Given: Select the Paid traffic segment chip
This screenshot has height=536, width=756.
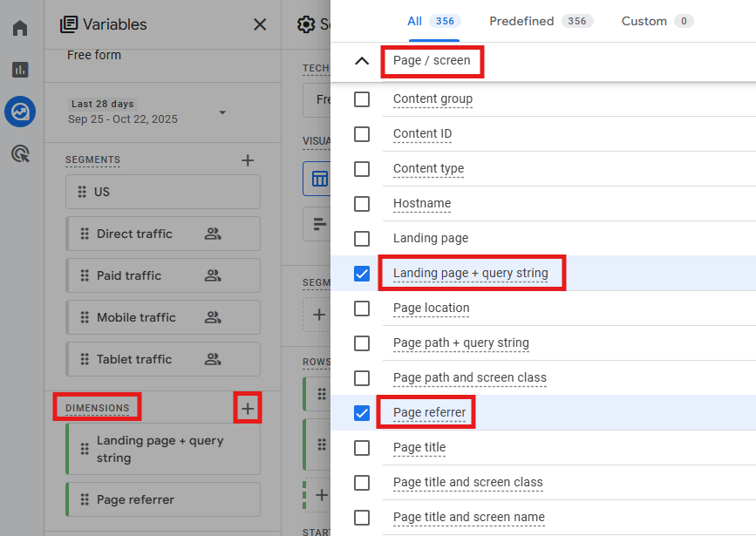Looking at the screenshot, I should pos(163,275).
